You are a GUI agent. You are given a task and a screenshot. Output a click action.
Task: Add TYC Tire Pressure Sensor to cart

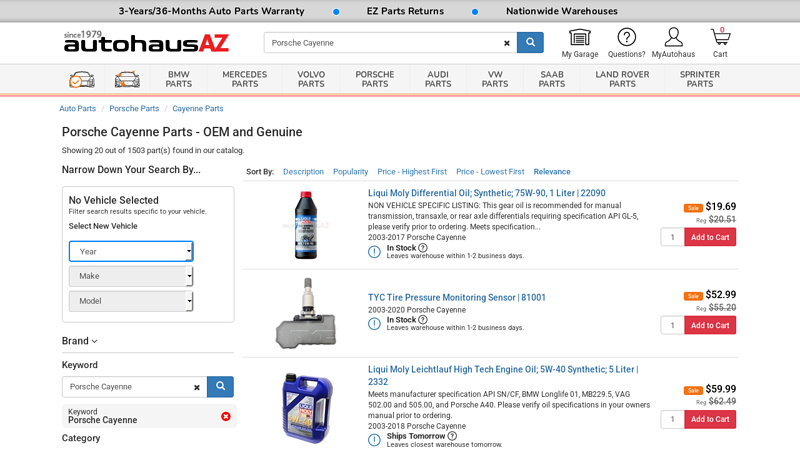pos(710,325)
